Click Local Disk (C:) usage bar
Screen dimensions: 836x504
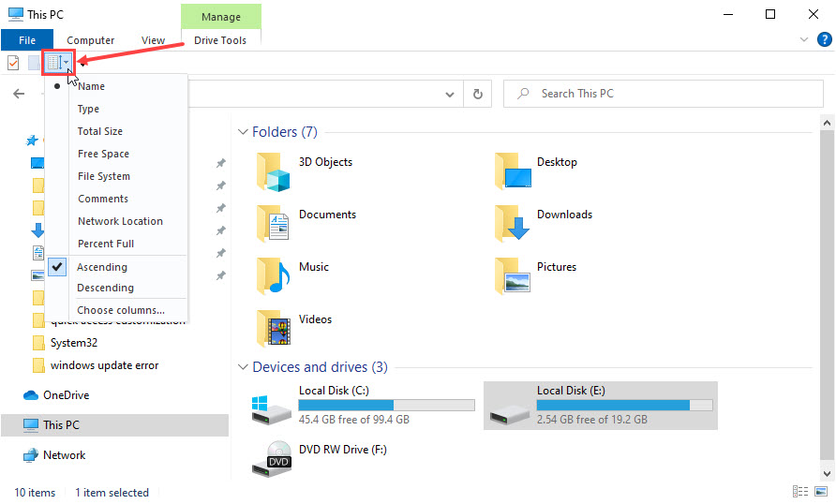(386, 405)
